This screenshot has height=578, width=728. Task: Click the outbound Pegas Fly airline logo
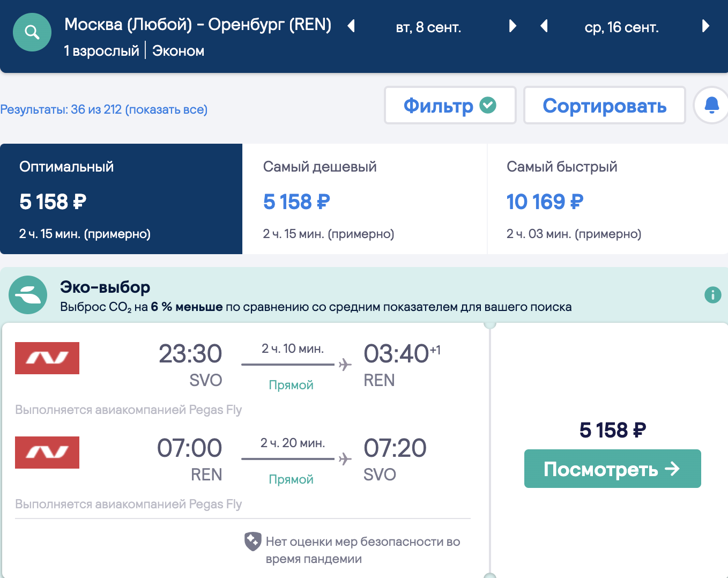47,358
